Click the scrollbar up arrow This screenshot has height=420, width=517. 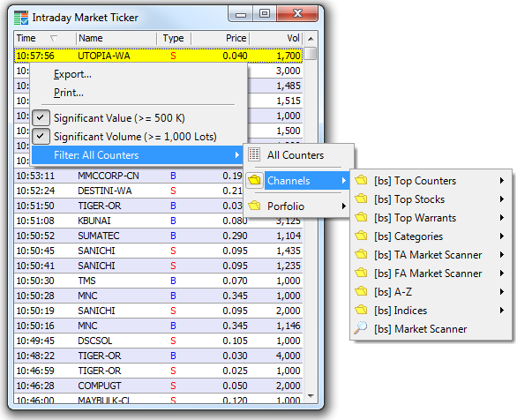tap(311, 39)
